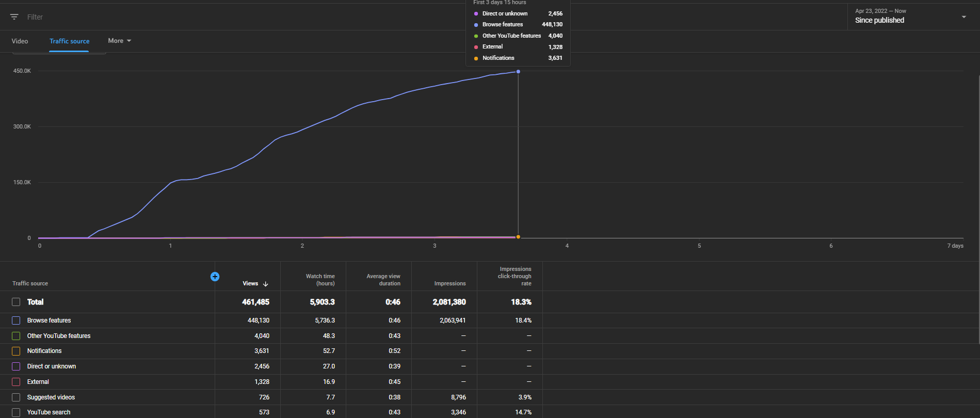Viewport: 980px width, 418px height.
Task: Add a metric with the blue plus icon
Action: 215,277
